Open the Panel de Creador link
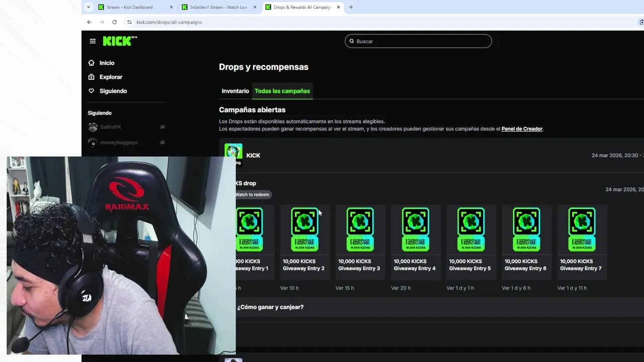Viewport: 644px width, 362px height. click(x=522, y=129)
